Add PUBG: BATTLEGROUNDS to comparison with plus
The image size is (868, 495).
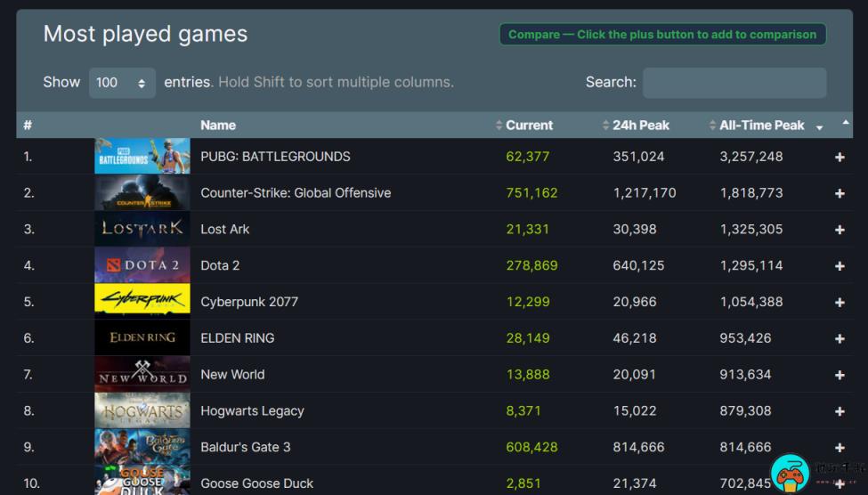(840, 158)
